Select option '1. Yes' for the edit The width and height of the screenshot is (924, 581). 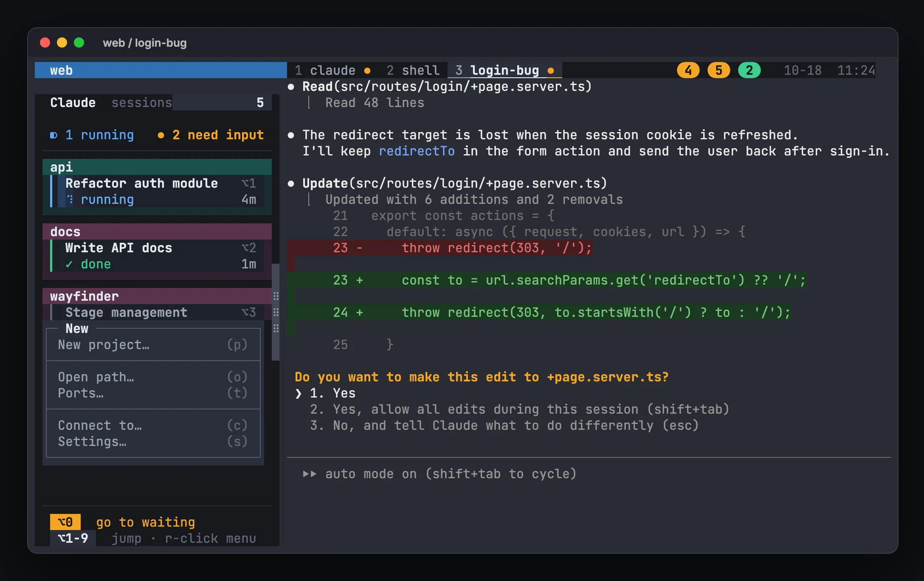click(x=332, y=393)
